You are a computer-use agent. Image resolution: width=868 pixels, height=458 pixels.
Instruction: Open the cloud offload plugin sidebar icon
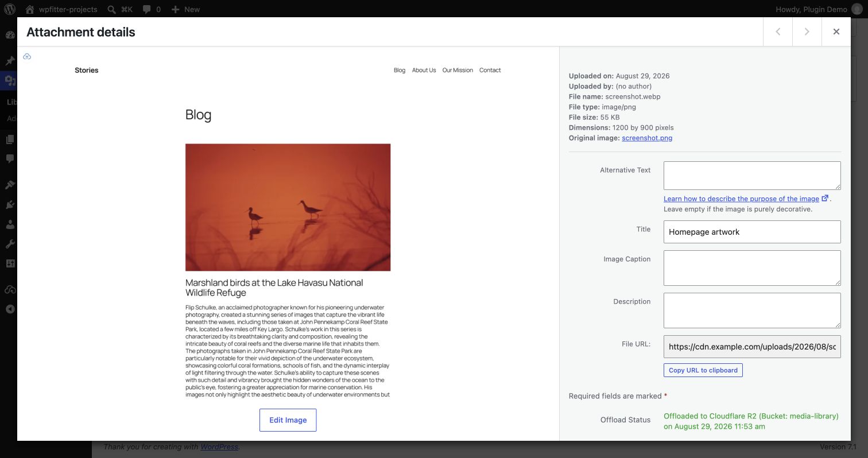click(x=10, y=290)
